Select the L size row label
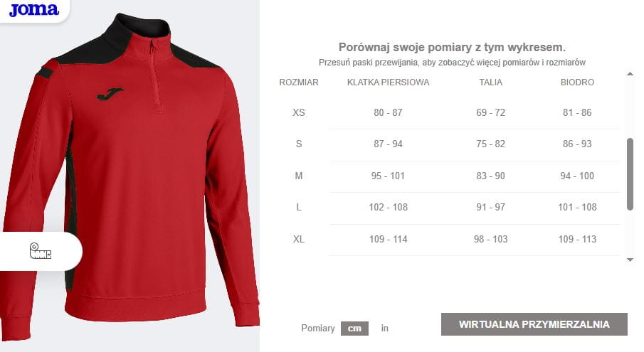The width and height of the screenshot is (644, 352). [299, 207]
